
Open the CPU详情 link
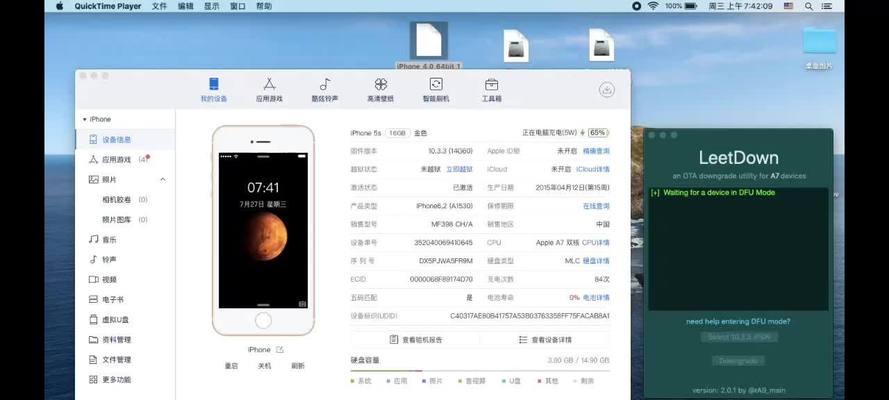596,242
